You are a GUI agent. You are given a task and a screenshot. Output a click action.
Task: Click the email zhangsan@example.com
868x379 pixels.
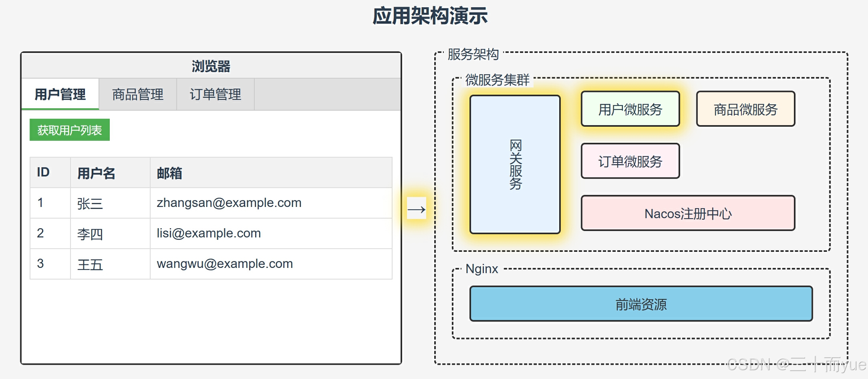point(229,203)
